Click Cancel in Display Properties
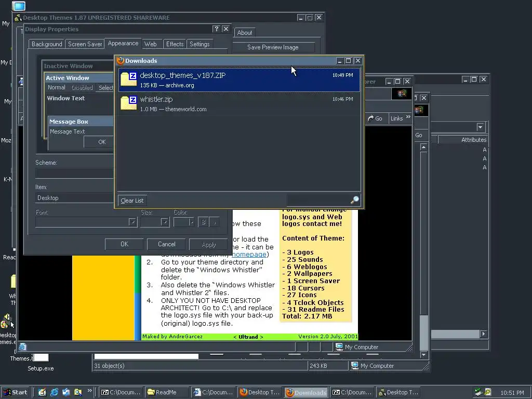532x399 pixels. pyautogui.click(x=167, y=244)
